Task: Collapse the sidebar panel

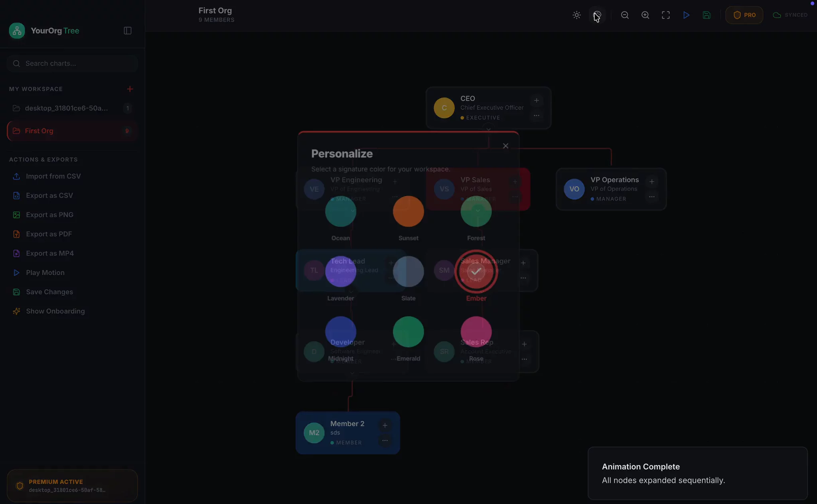Action: (128, 31)
